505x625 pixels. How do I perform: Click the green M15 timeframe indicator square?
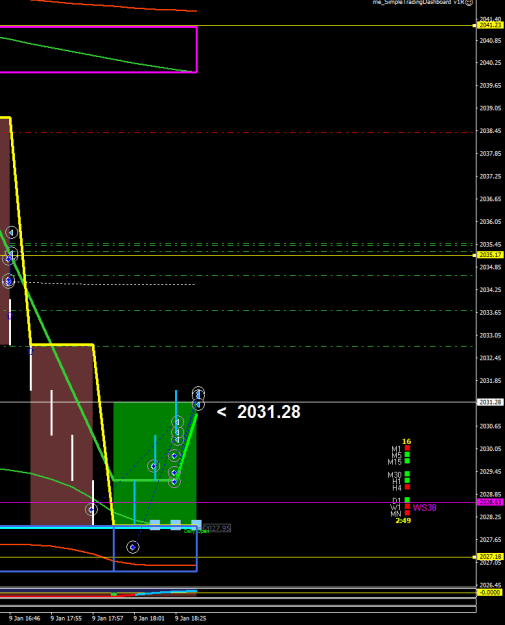(407, 461)
